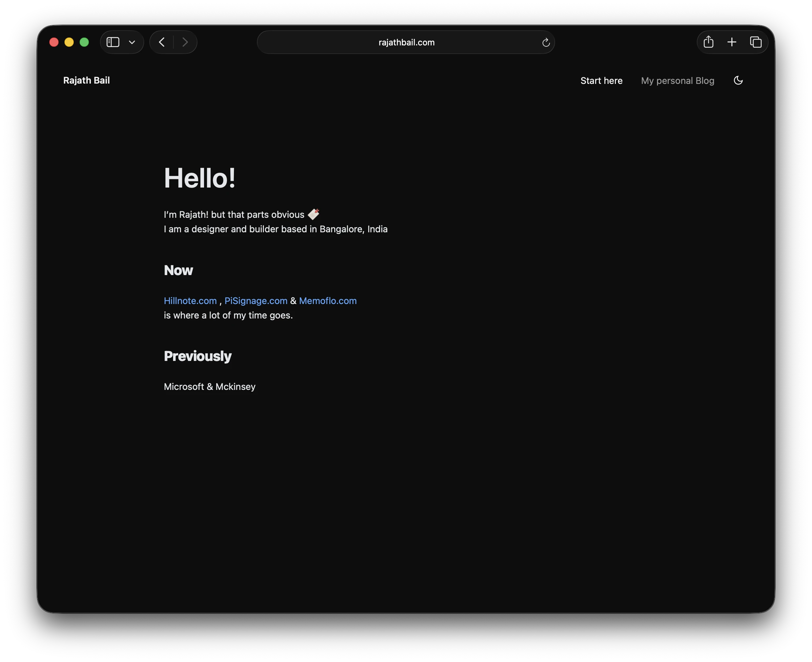
Task: Add a new tab with plus icon
Action: 732,42
